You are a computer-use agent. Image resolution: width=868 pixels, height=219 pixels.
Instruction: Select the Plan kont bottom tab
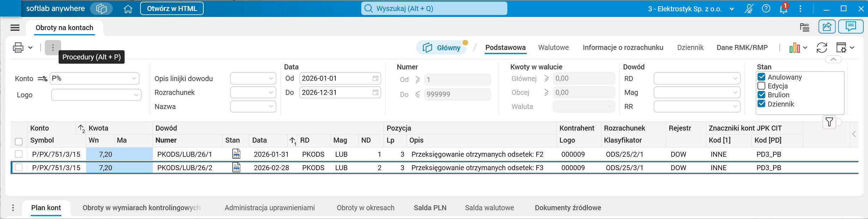point(46,208)
